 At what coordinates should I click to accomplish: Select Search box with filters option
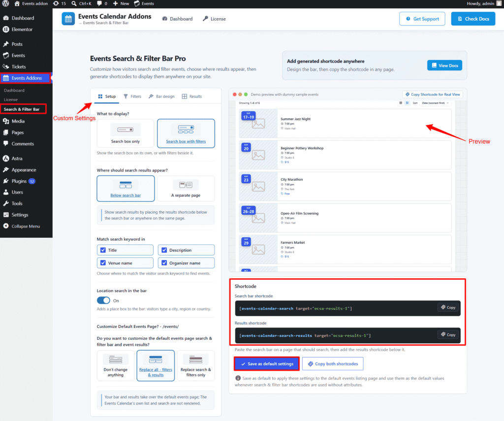coord(186,133)
